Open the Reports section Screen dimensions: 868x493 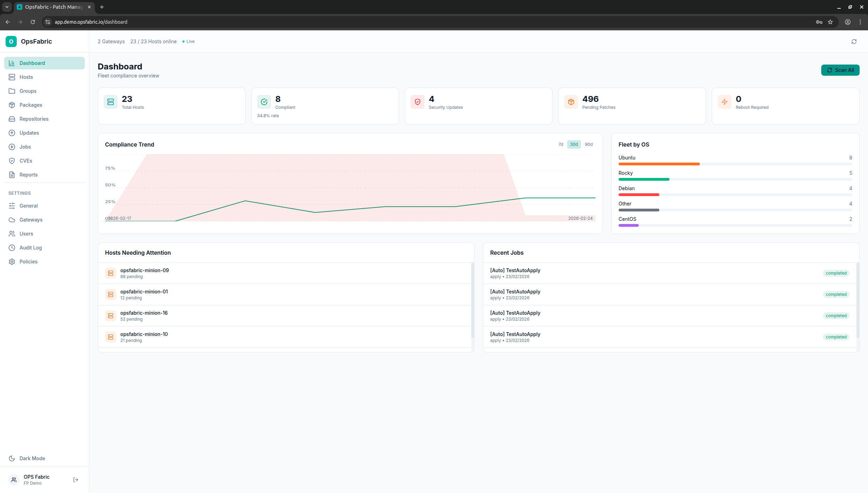coord(28,174)
